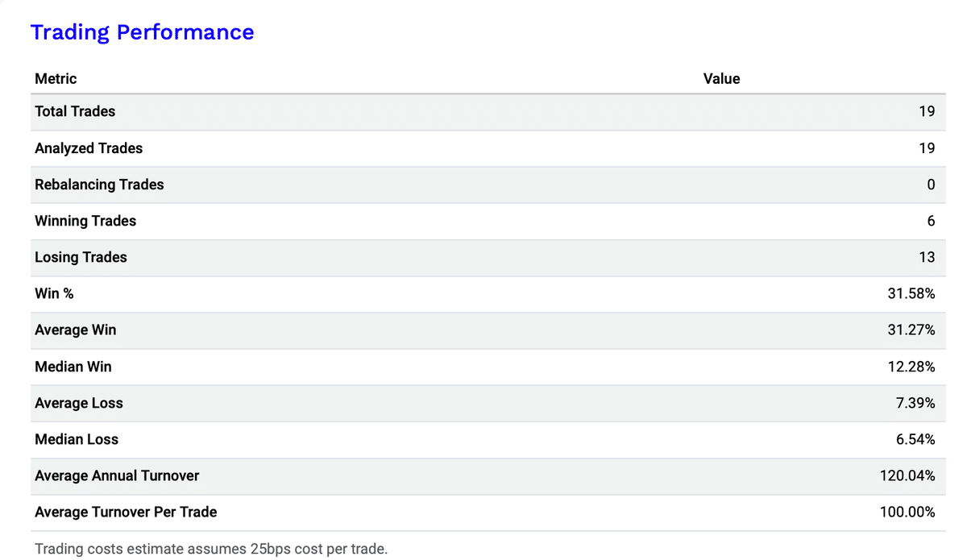This screenshot has width=967, height=560.
Task: Select the Winning Trades metric label
Action: click(x=85, y=221)
